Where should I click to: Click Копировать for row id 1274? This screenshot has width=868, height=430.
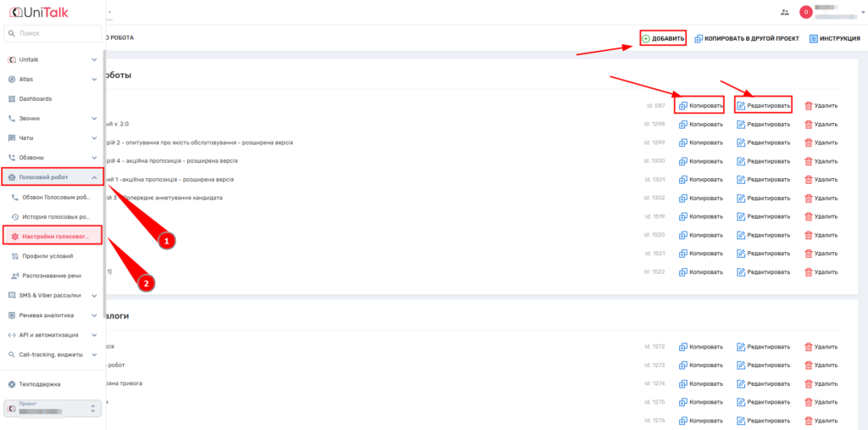tap(700, 383)
